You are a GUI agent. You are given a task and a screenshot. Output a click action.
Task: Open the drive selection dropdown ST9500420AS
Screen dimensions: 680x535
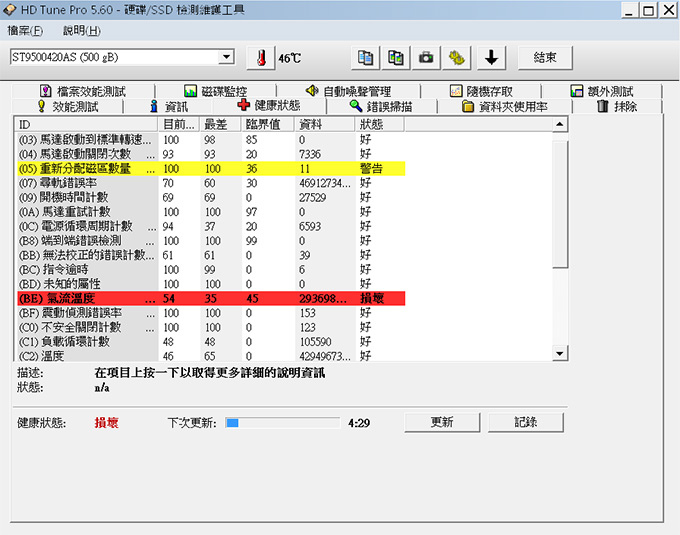point(122,57)
